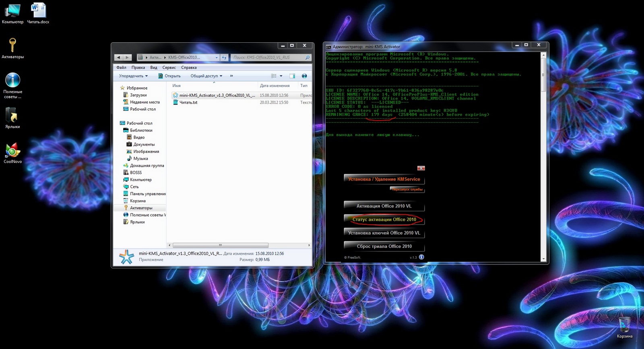The height and width of the screenshot is (349, 644).
Task: Open Панель управления in the navigation tree
Action: [x=148, y=194]
